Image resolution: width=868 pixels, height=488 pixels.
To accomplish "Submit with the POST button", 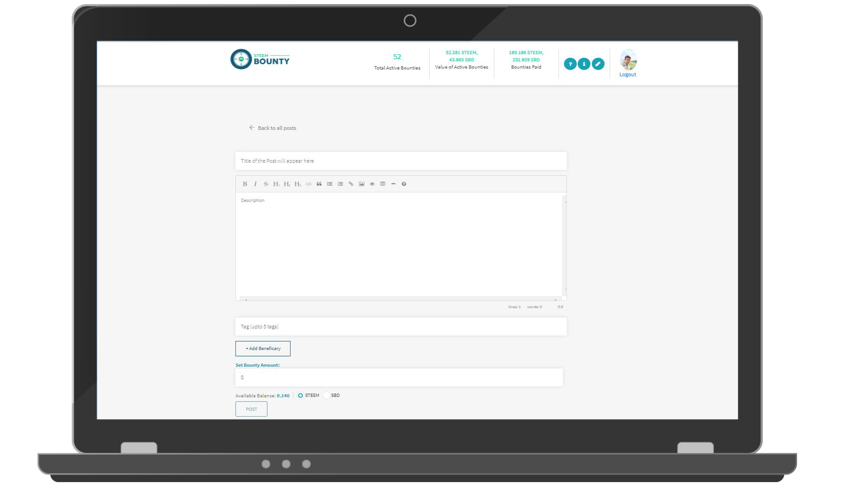I will click(251, 409).
